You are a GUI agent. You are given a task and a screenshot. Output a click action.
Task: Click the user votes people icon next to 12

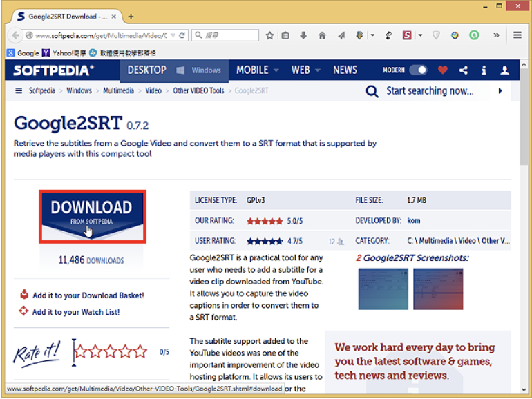coord(341,242)
